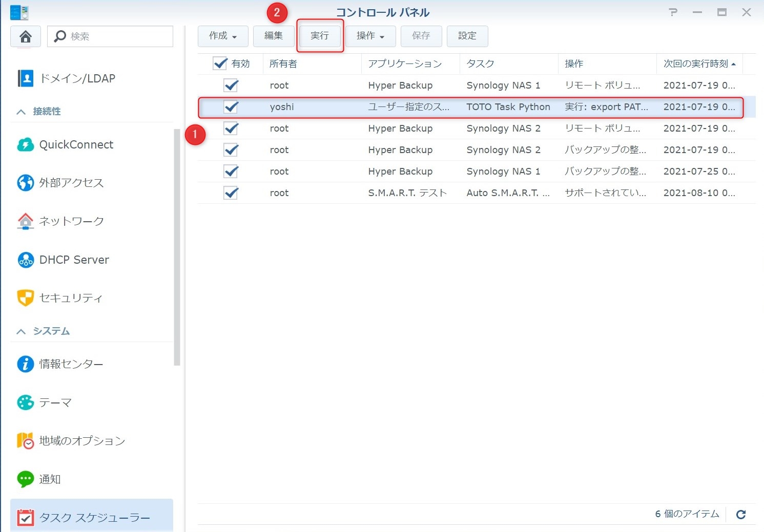
Task: Click the help question mark icon
Action: tap(673, 12)
